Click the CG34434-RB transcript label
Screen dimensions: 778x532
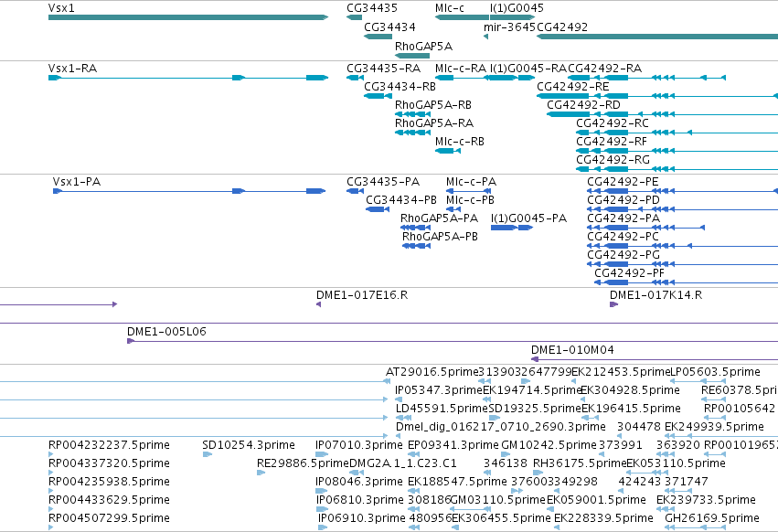click(x=400, y=87)
